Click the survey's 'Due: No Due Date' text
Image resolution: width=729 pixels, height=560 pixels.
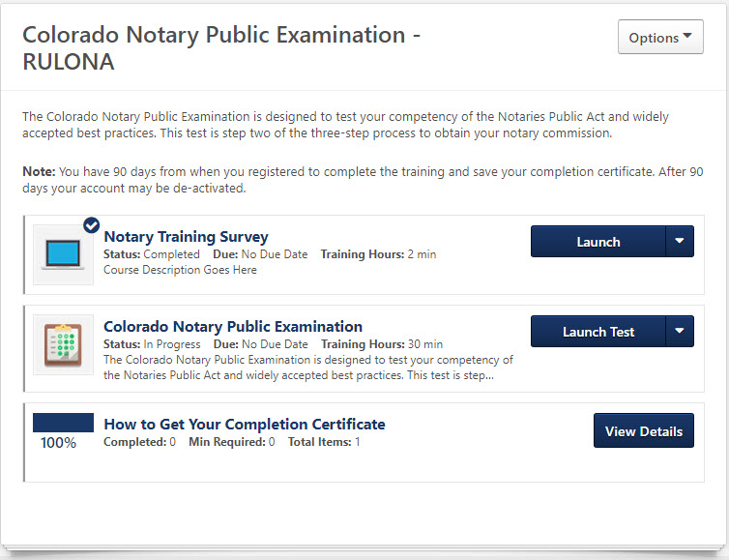click(260, 254)
